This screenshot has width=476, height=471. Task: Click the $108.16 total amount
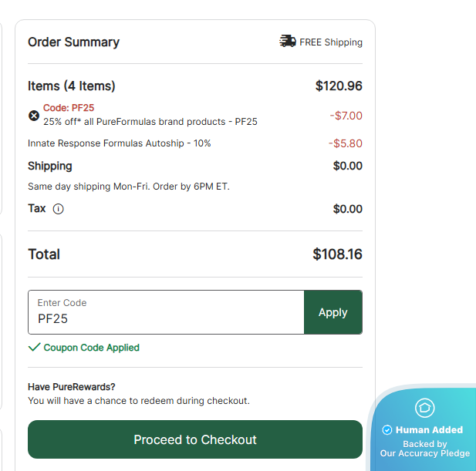pos(337,254)
